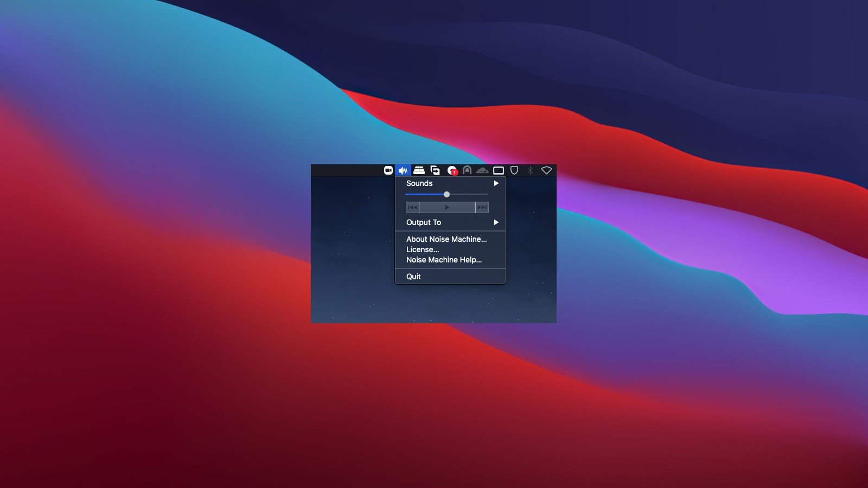The width and height of the screenshot is (868, 488).
Task: Select the License… menu item
Action: pos(423,249)
